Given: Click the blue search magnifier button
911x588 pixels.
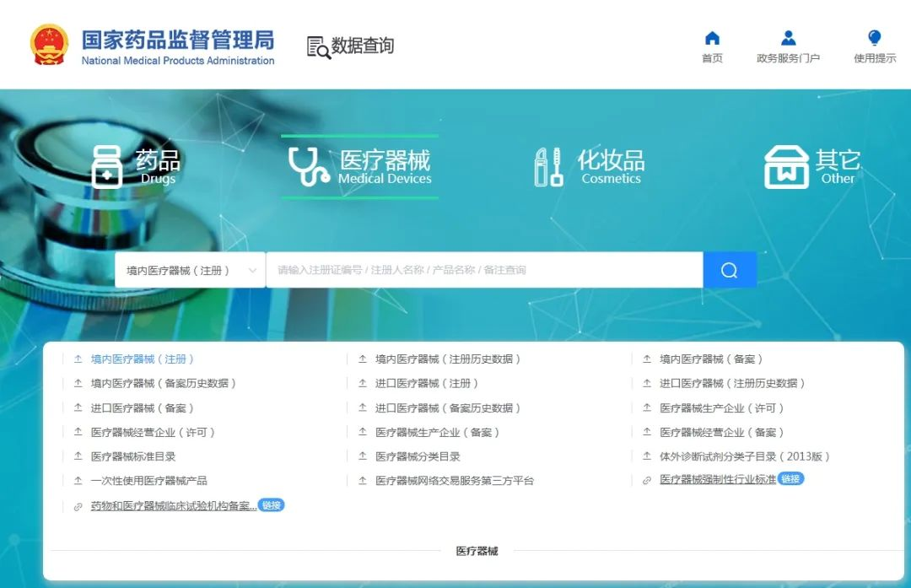Looking at the screenshot, I should 729,270.
